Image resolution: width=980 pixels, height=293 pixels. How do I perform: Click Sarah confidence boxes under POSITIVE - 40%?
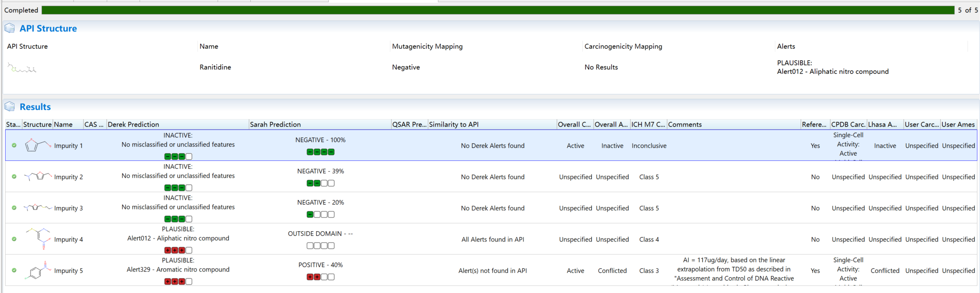click(x=321, y=277)
